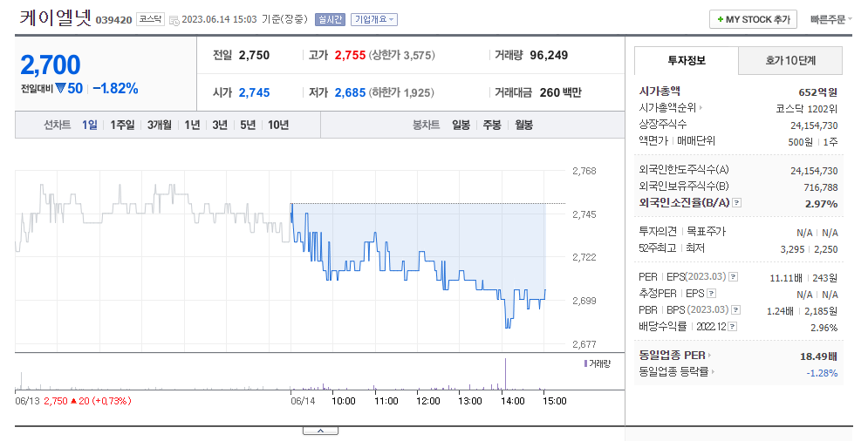Click the tall volume spike bar near 14:00
Viewport: 868px width, 441px height.
point(505,374)
